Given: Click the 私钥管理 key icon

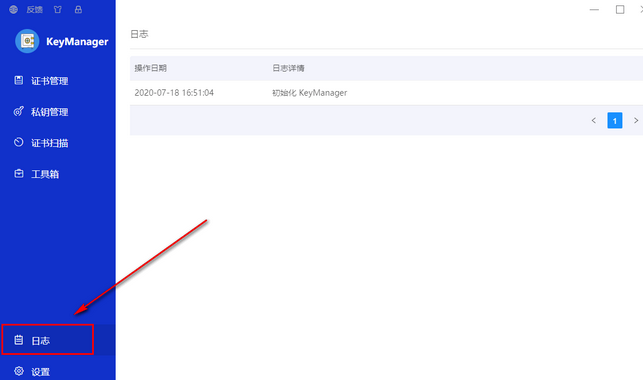Looking at the screenshot, I should pos(19,111).
